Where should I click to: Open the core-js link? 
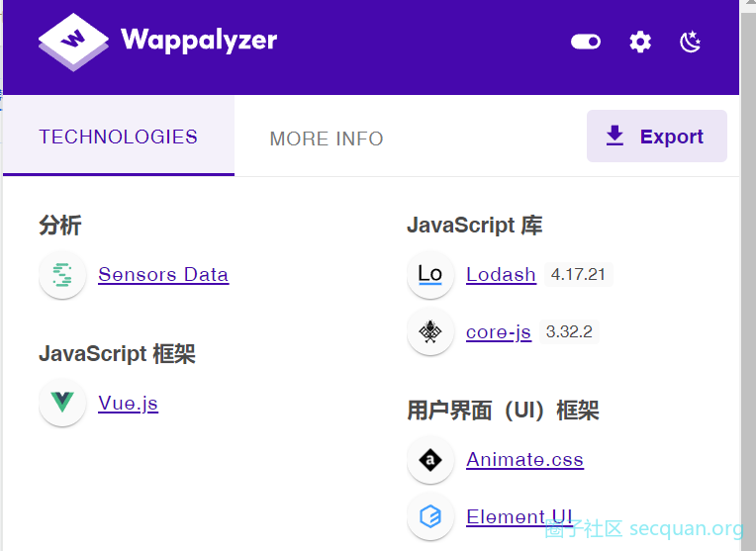click(499, 332)
